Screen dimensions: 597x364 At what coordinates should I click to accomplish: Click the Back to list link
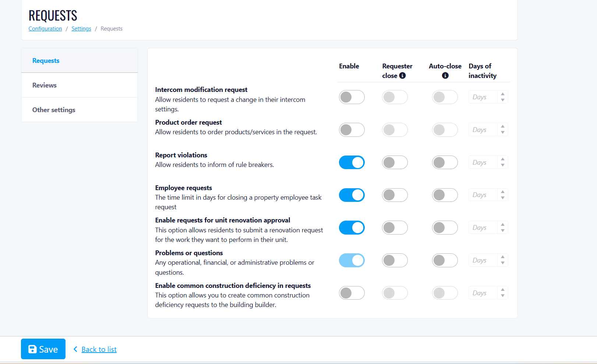99,349
